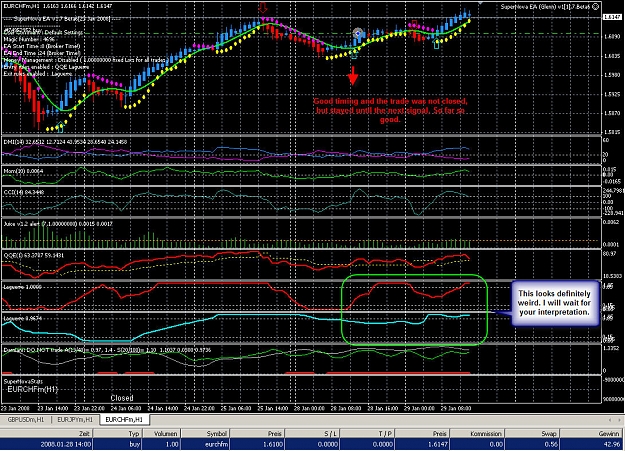Click the SuperNovaStats panel label

(x=23, y=381)
